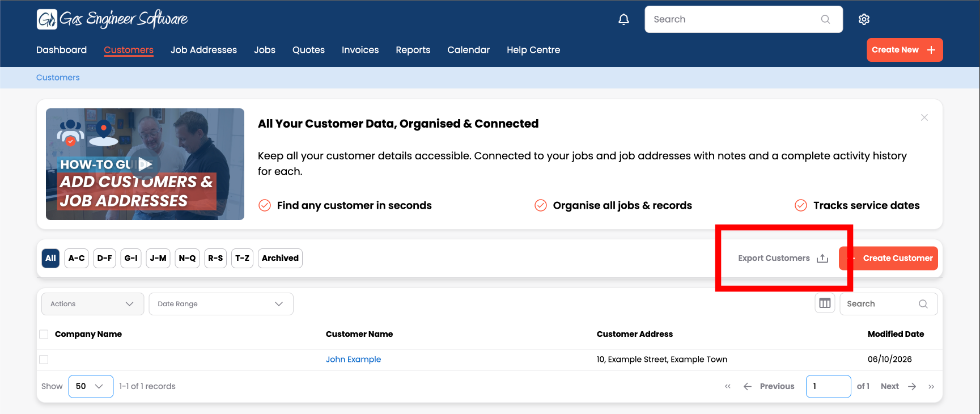Go to first page double-arrow

tap(728, 386)
